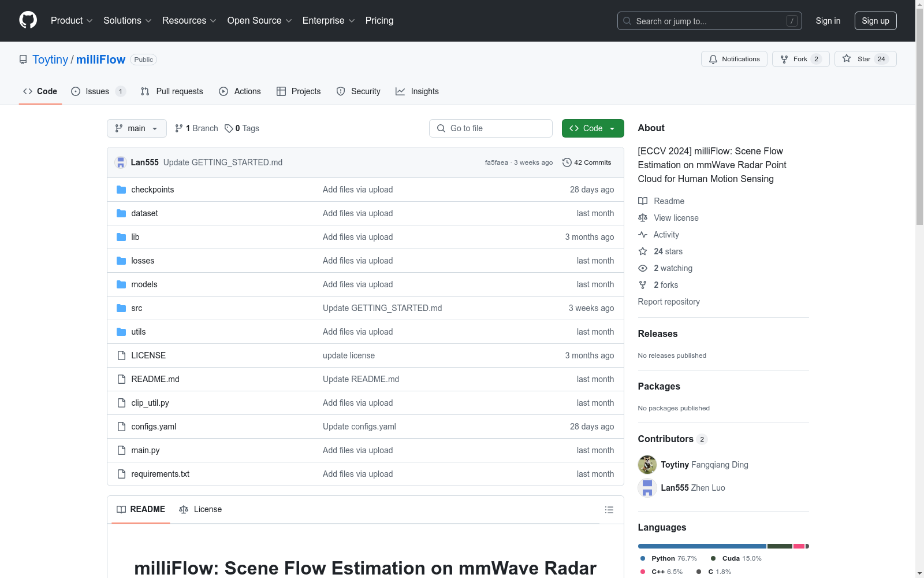
Task: Click the tag icon beside 0 Tags
Action: (x=229, y=128)
